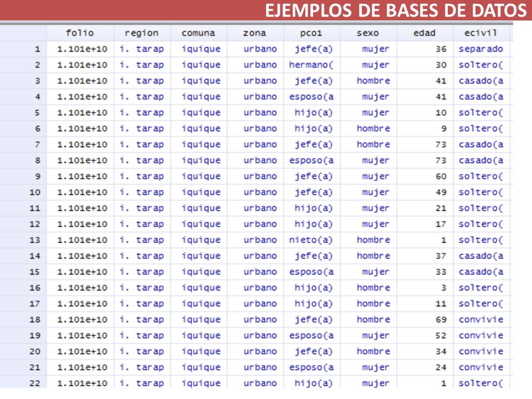Select the region column header

[142, 33]
